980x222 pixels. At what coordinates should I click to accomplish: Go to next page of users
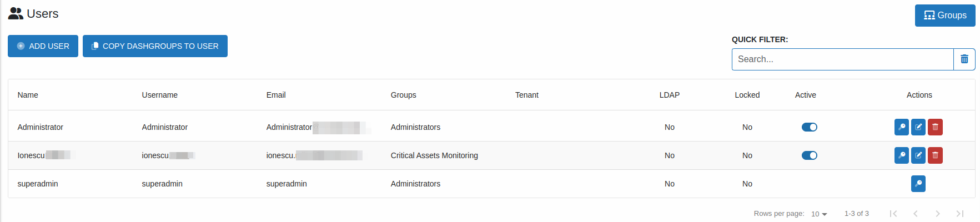click(x=938, y=214)
